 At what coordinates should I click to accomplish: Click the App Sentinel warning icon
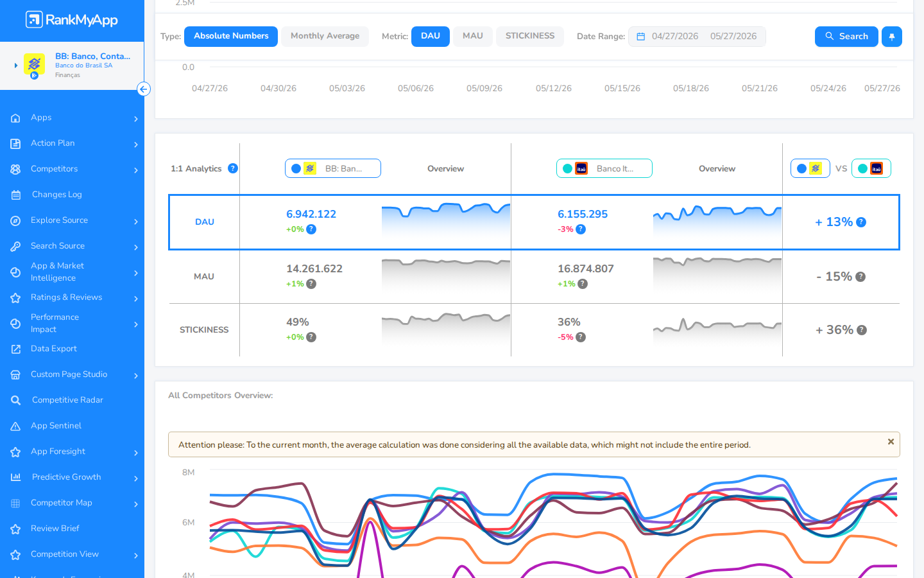(x=15, y=426)
